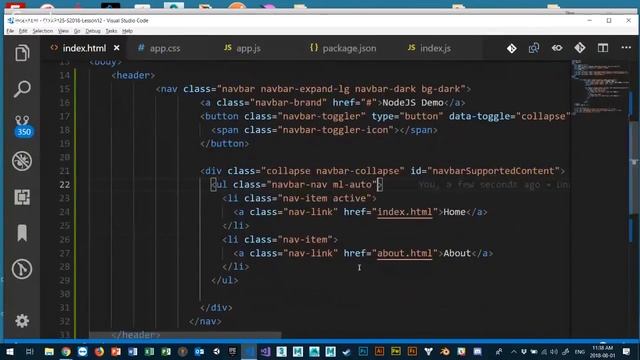
Task: Click the horizontal scrollbar under the code
Action: 185,335
